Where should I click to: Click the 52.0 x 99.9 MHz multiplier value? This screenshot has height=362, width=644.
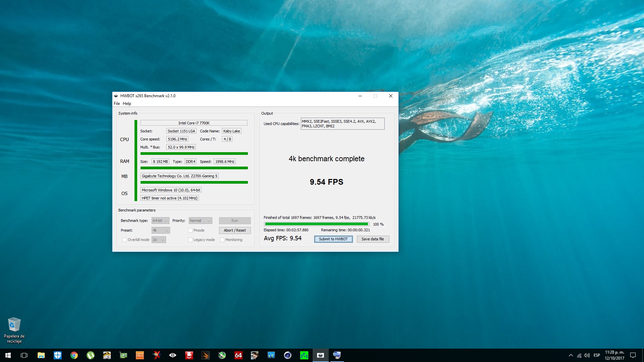point(181,147)
